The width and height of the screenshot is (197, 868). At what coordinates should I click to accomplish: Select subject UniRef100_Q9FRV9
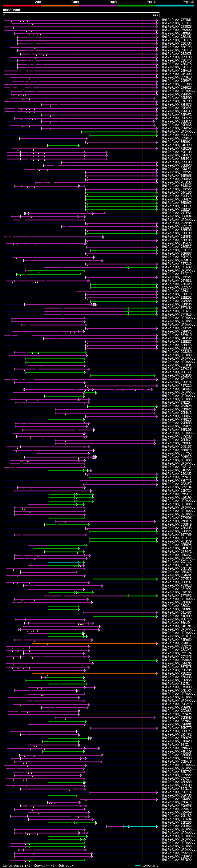click(177, 81)
